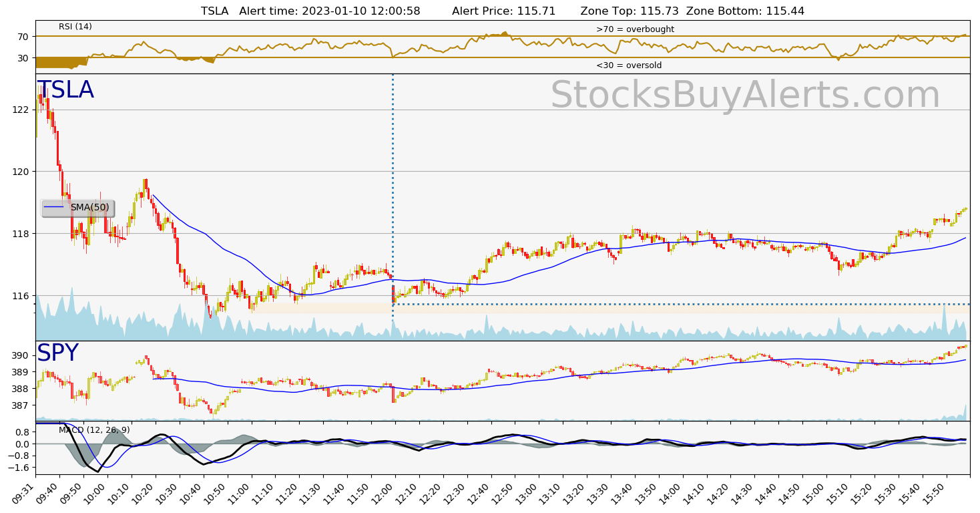Click the 'RSI (14)' panel label
980x513 pixels.
(x=75, y=27)
